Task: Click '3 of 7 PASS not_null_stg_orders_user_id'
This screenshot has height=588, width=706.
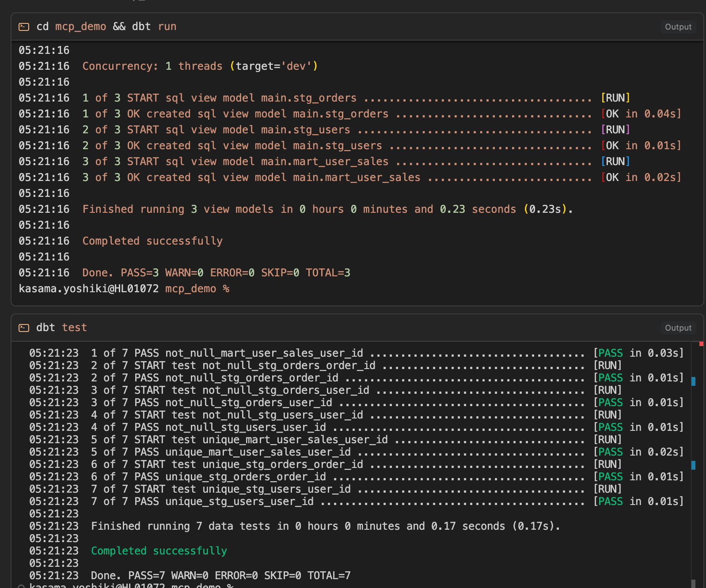Action: [x=212, y=403]
